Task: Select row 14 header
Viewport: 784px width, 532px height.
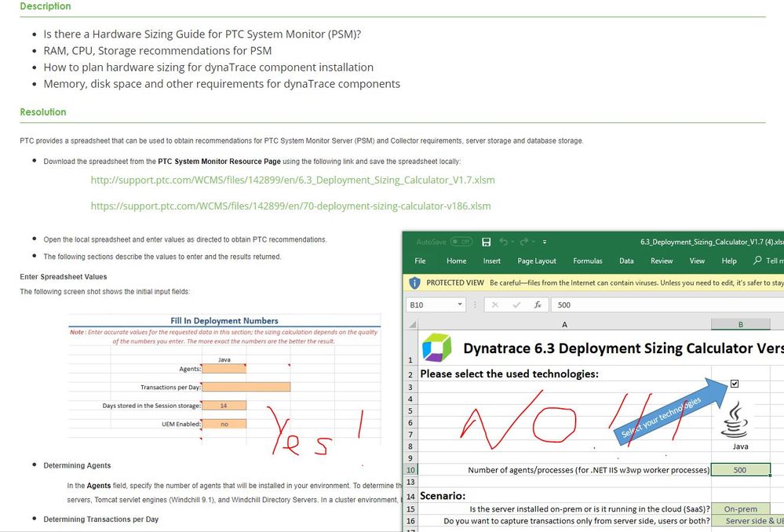Action: [x=410, y=497]
